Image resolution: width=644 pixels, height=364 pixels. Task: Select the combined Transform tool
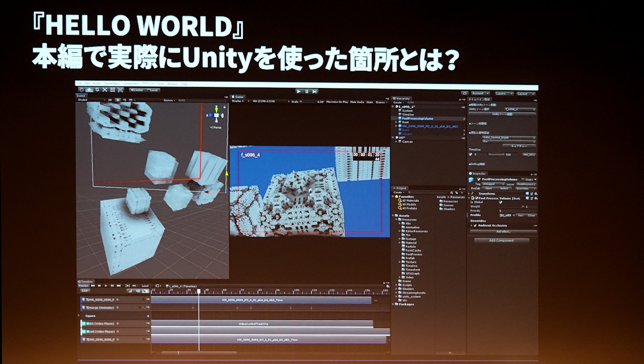pos(120,90)
